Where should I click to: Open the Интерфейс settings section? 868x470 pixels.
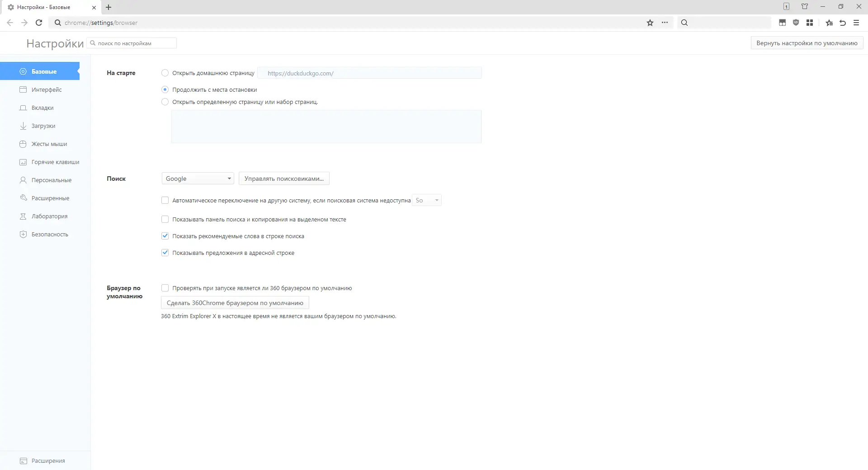tap(47, 90)
